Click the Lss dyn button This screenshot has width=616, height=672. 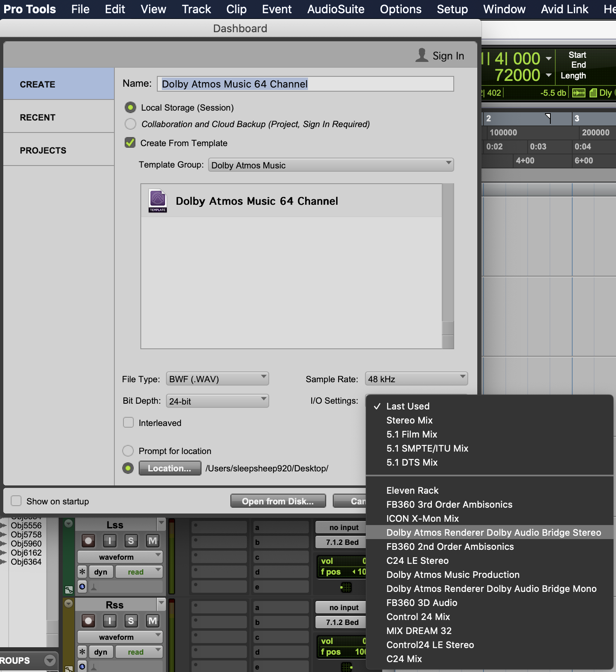[101, 572]
